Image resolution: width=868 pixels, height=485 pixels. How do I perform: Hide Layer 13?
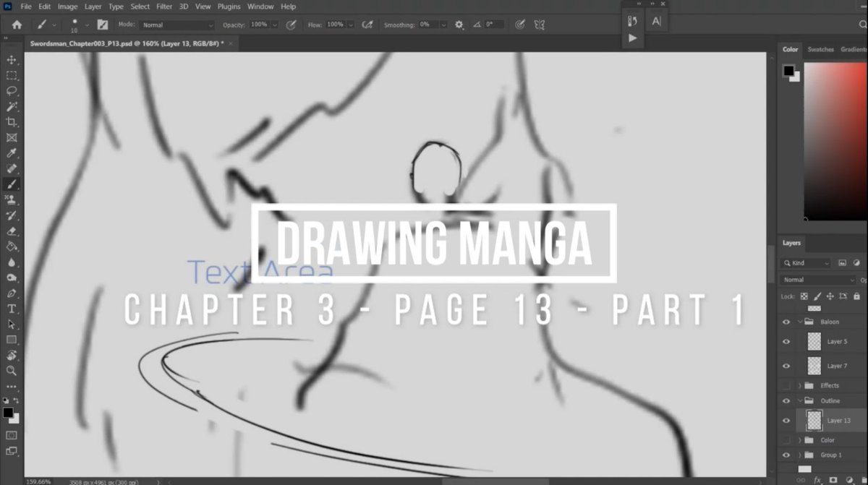tap(787, 420)
